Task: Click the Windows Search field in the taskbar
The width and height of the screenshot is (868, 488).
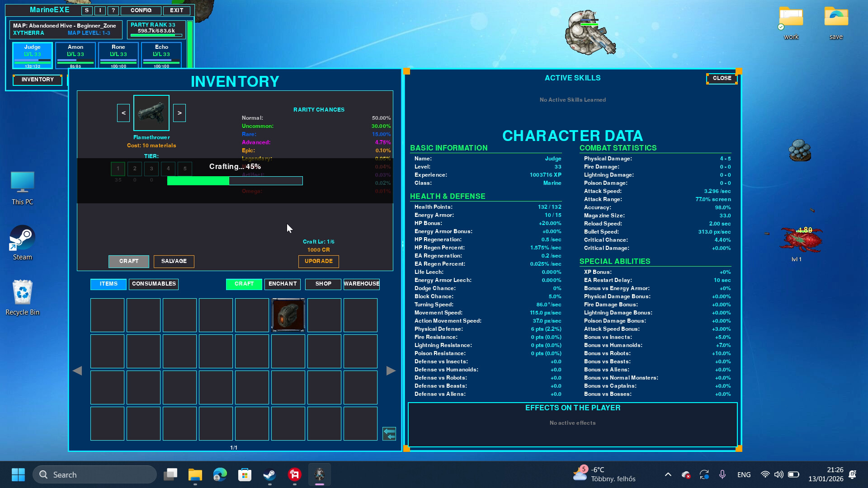Action: pyautogui.click(x=95, y=474)
